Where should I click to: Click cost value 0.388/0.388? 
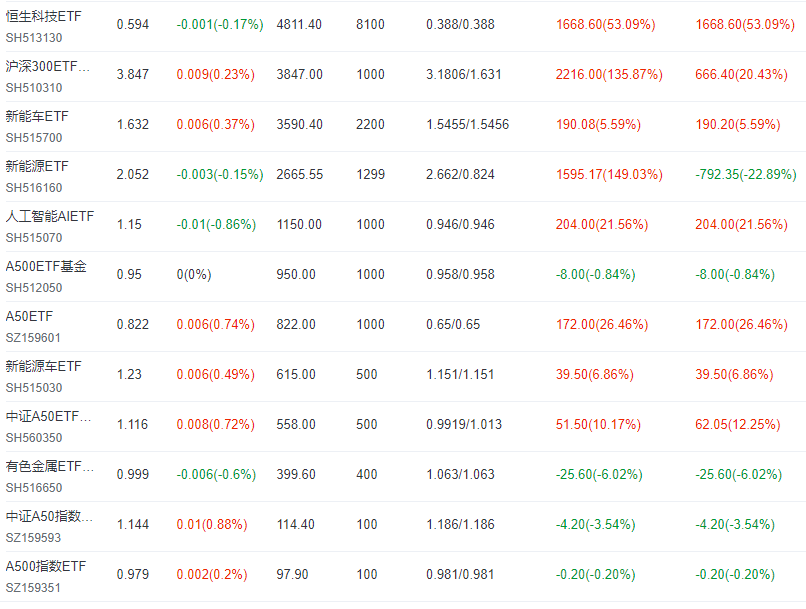(461, 25)
